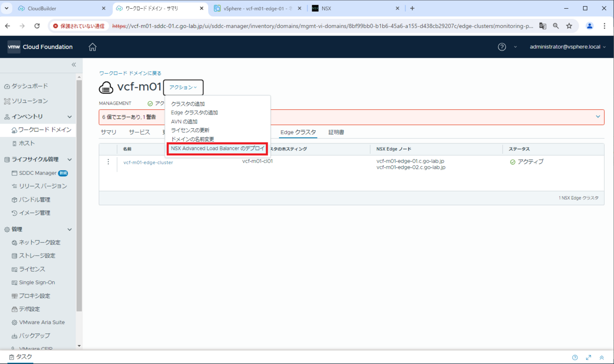The image size is (614, 364).
Task: Collapse the 管理 sidebar section
Action: point(70,229)
